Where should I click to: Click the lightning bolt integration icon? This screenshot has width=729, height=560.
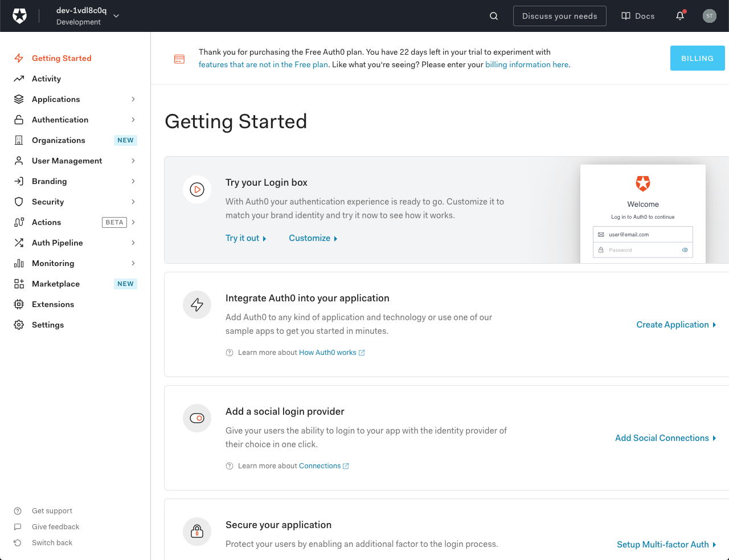[196, 305]
